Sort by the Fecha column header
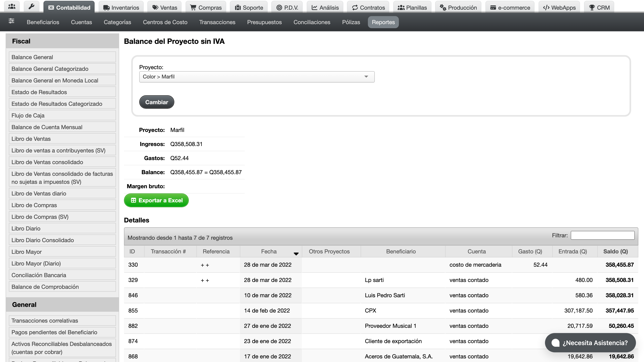The height and width of the screenshot is (362, 644). pyautogui.click(x=271, y=251)
